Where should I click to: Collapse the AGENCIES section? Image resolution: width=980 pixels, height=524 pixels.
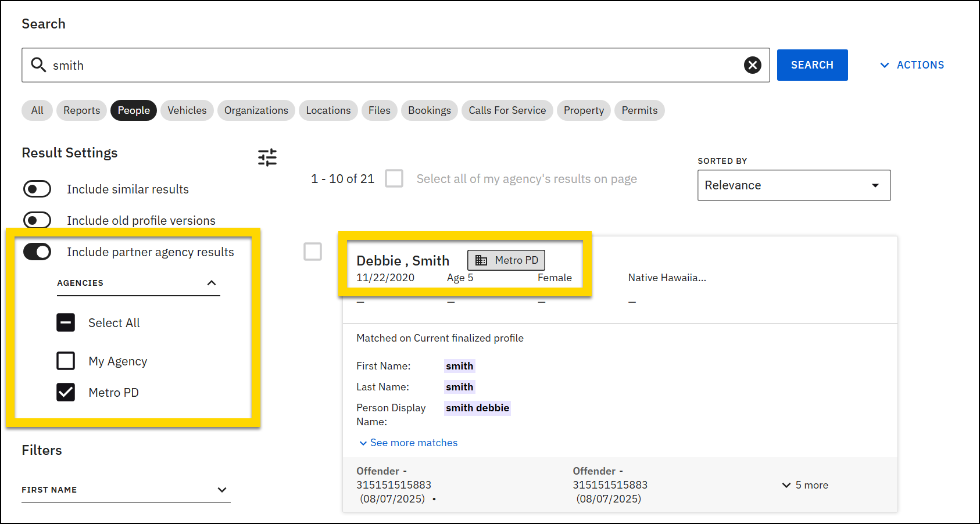tap(138, 283)
